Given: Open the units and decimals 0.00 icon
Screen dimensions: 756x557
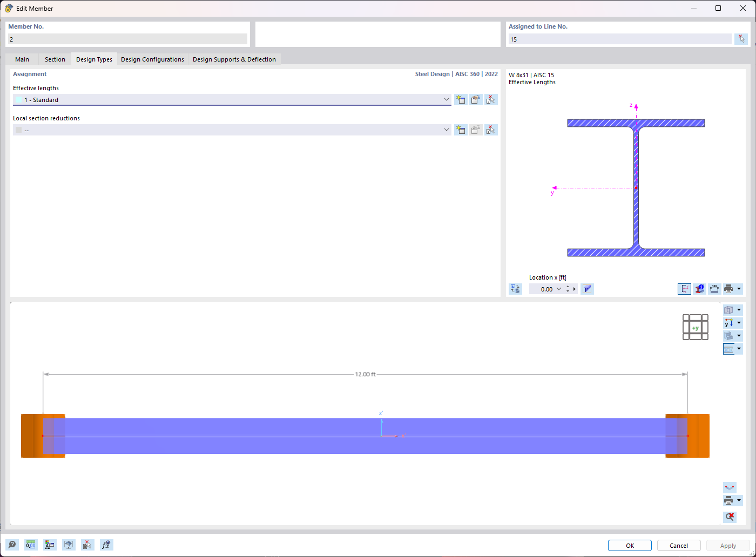Looking at the screenshot, I should 31,545.
